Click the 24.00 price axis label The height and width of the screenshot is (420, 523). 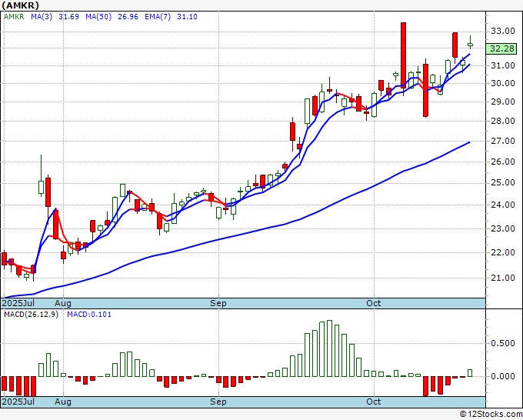point(503,205)
